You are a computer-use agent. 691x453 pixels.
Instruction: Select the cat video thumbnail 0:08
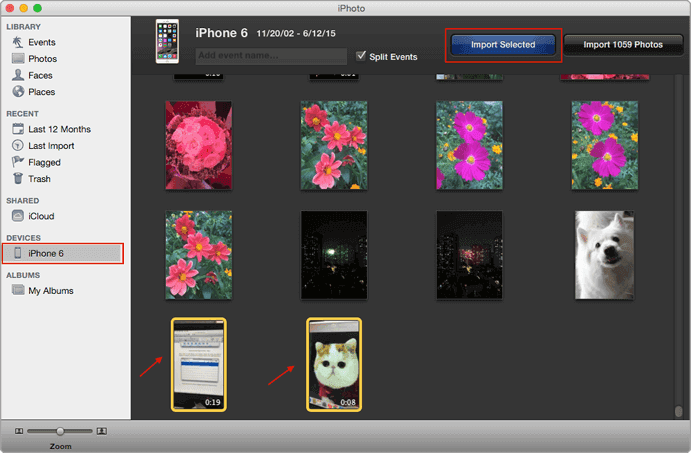[334, 365]
